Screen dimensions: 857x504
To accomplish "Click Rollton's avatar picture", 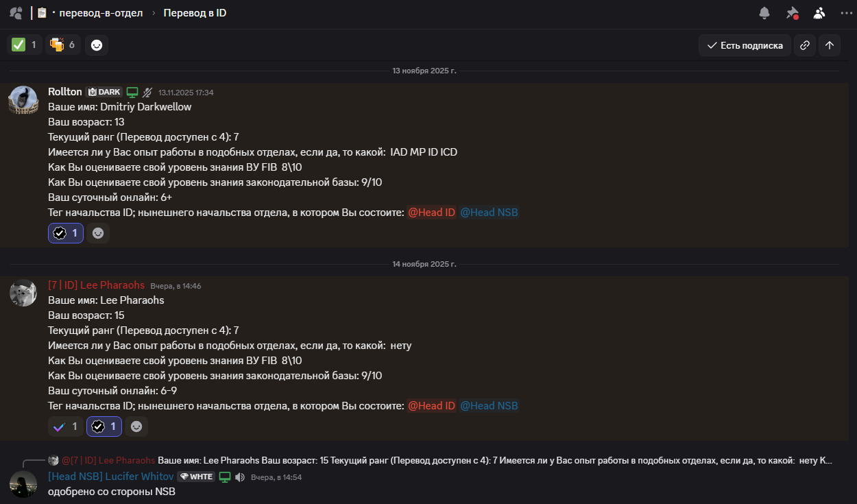I will click(x=23, y=100).
